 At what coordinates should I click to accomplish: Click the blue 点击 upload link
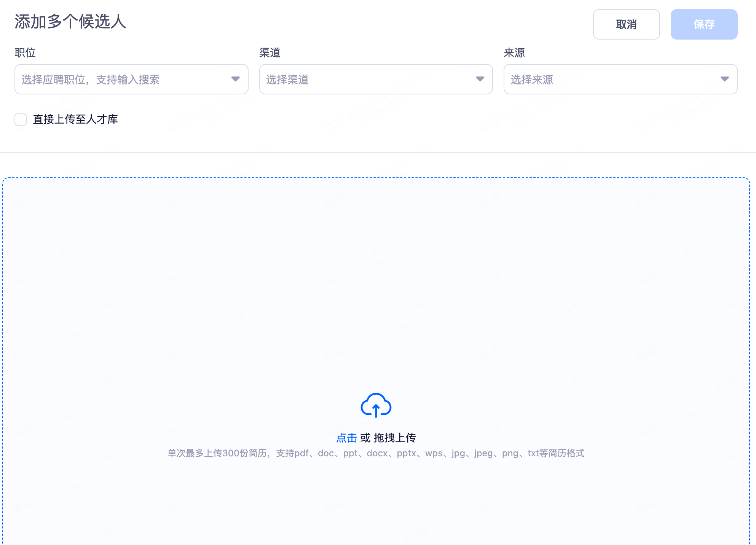click(x=346, y=438)
